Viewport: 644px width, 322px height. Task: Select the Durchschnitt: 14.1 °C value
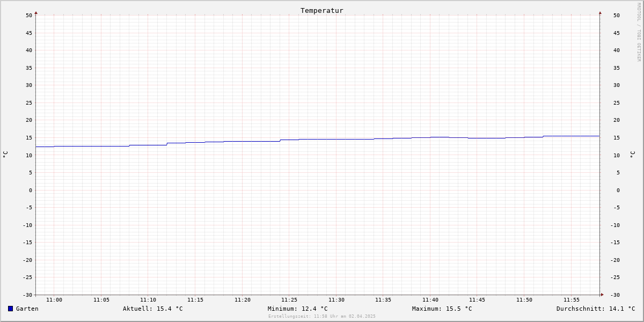pyautogui.click(x=596, y=309)
